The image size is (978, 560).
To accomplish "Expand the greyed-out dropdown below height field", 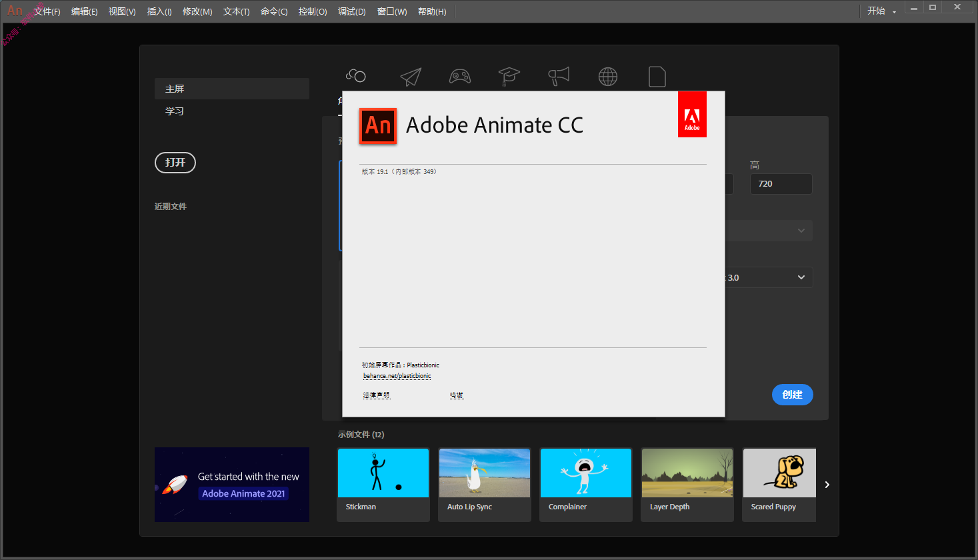I will tap(769, 231).
